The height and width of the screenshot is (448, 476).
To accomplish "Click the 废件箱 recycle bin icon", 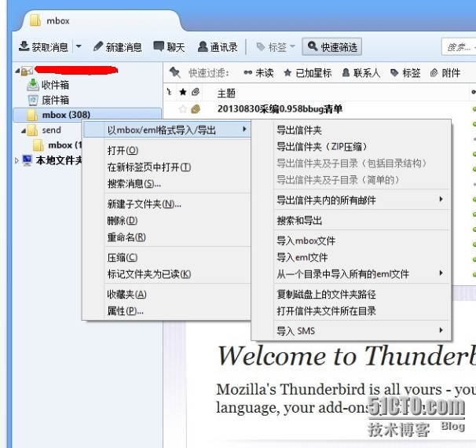I will pos(33,100).
